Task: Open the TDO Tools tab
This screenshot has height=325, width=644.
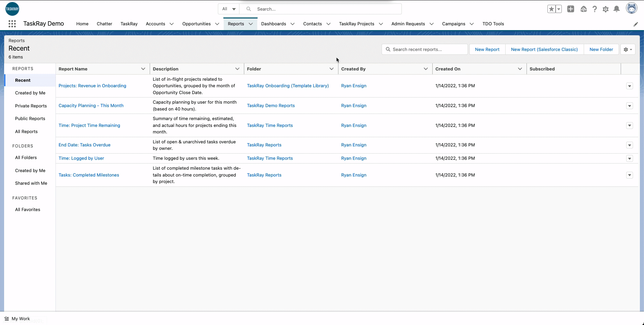Action: 493,24
